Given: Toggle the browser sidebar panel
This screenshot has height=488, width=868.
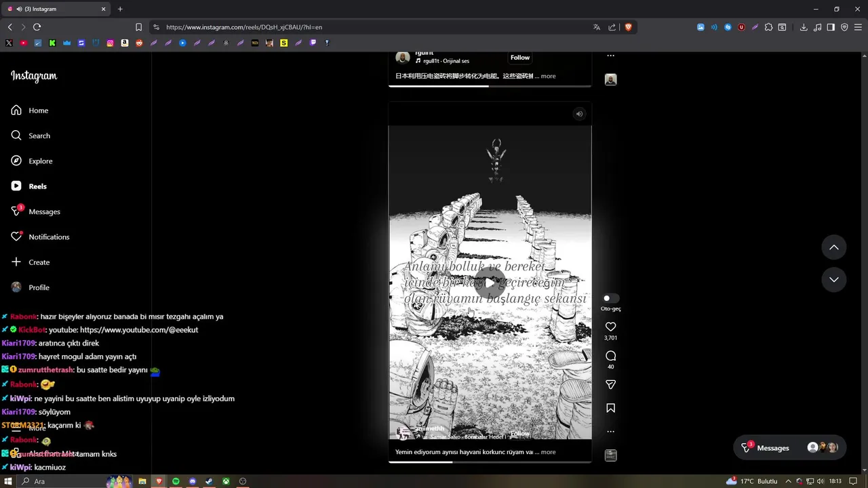Looking at the screenshot, I should coord(831,27).
